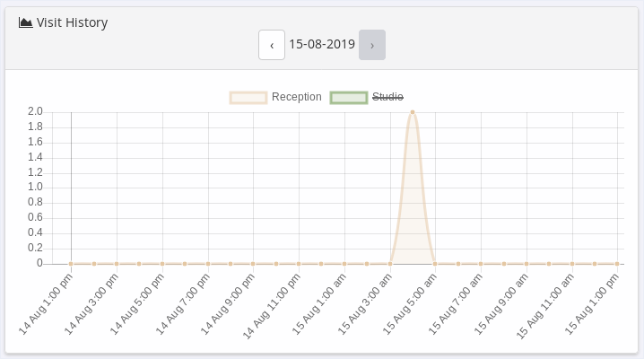Viewport: 644px width, 359px height.
Task: Click the Reception legend label
Action: [296, 97]
